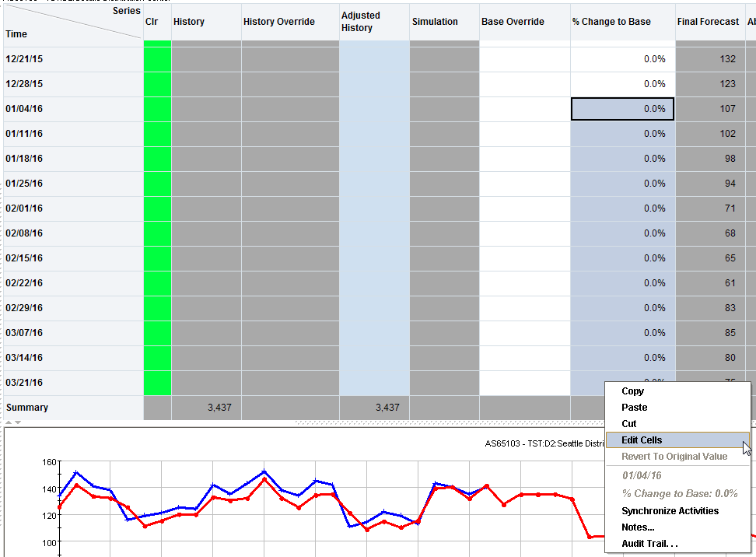Image resolution: width=756 pixels, height=557 pixels.
Task: Click Base Override cell for 01/04/16
Action: point(524,109)
